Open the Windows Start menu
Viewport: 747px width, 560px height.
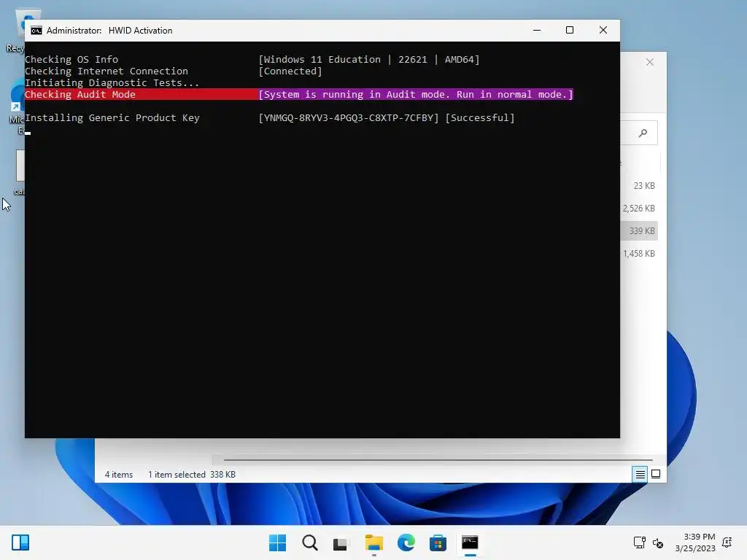pos(277,542)
